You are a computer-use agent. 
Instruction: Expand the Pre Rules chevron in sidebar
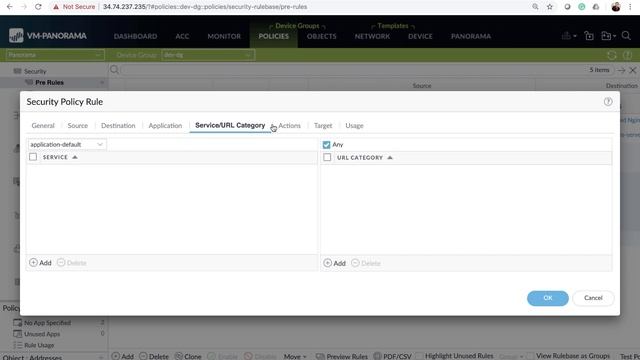point(102,82)
